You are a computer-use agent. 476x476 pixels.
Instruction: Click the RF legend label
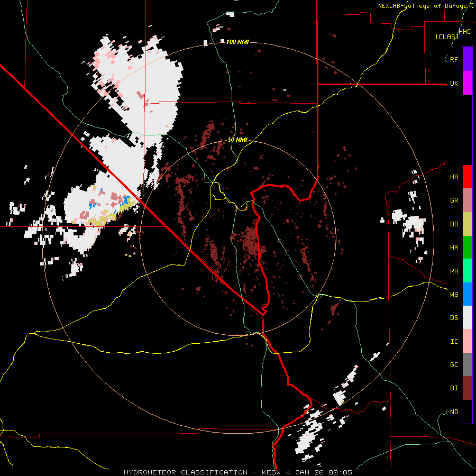pyautogui.click(x=454, y=59)
